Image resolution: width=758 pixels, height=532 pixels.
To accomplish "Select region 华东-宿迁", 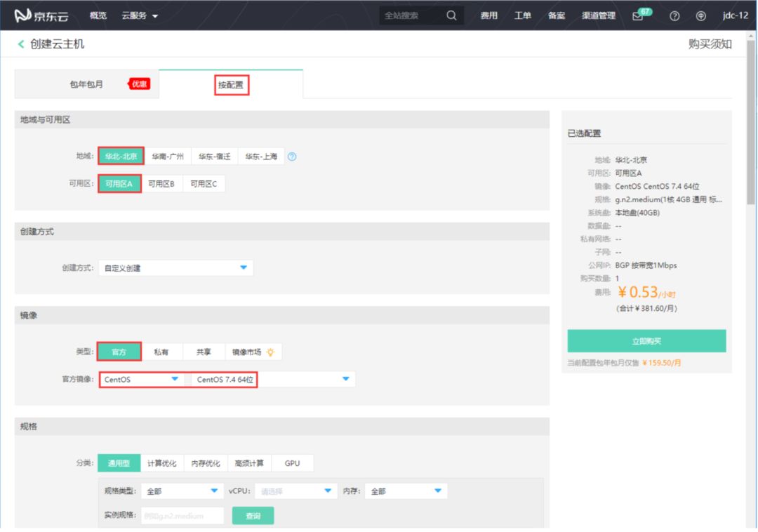I will (214, 157).
